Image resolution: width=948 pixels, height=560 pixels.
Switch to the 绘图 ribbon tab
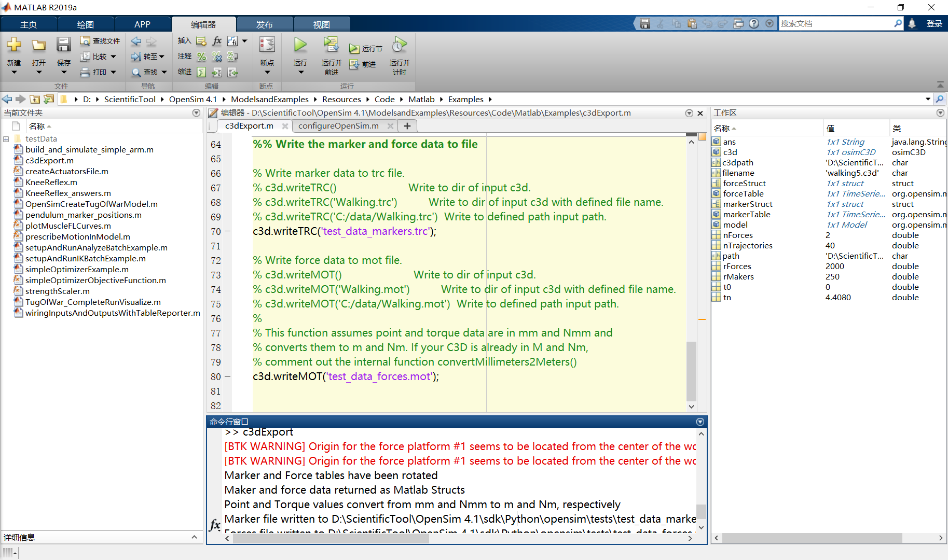click(x=86, y=24)
